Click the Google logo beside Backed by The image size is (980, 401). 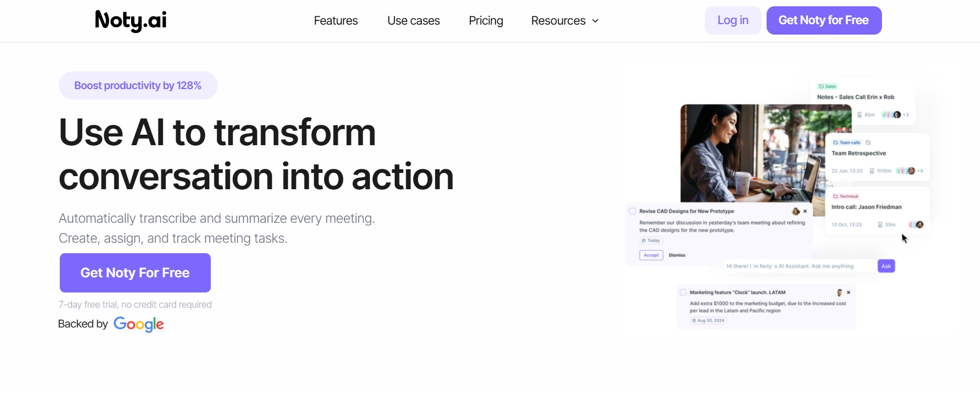(x=138, y=324)
